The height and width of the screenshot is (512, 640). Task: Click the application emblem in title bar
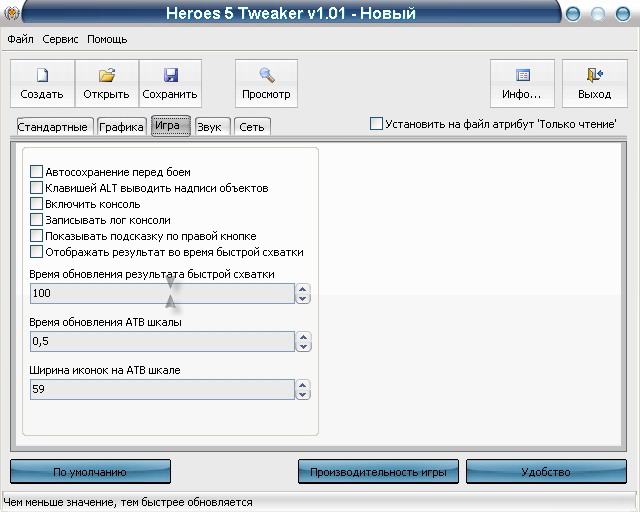click(x=11, y=13)
